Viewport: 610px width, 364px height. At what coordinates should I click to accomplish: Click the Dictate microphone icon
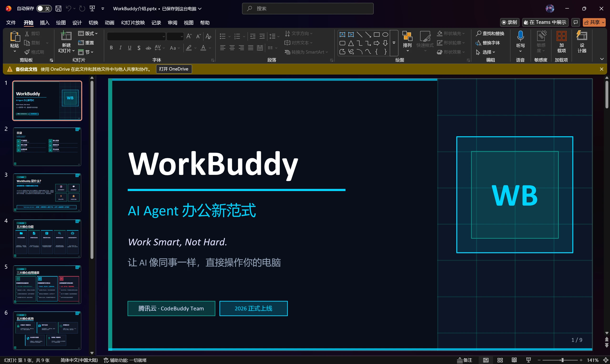tap(520, 36)
